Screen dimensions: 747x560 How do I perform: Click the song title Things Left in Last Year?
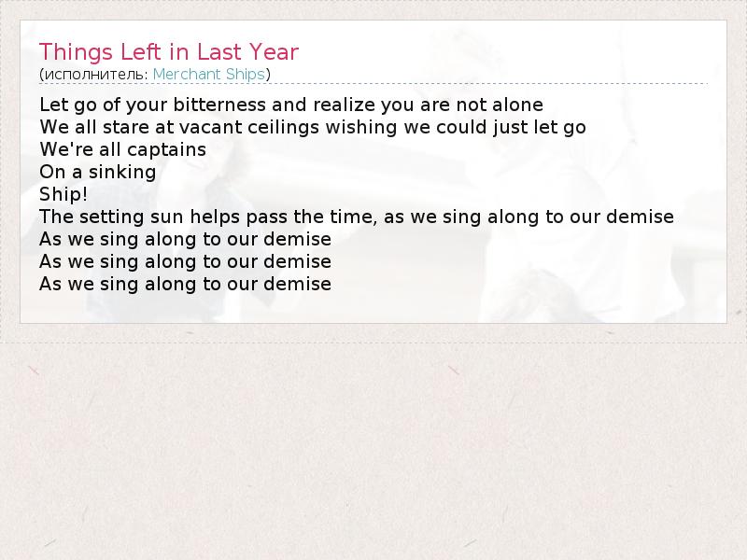[x=169, y=51]
